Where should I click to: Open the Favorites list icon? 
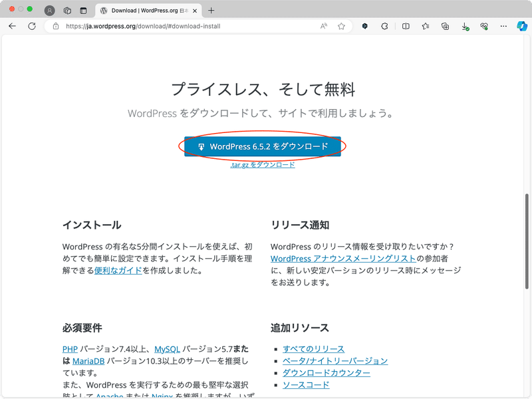pos(426,26)
